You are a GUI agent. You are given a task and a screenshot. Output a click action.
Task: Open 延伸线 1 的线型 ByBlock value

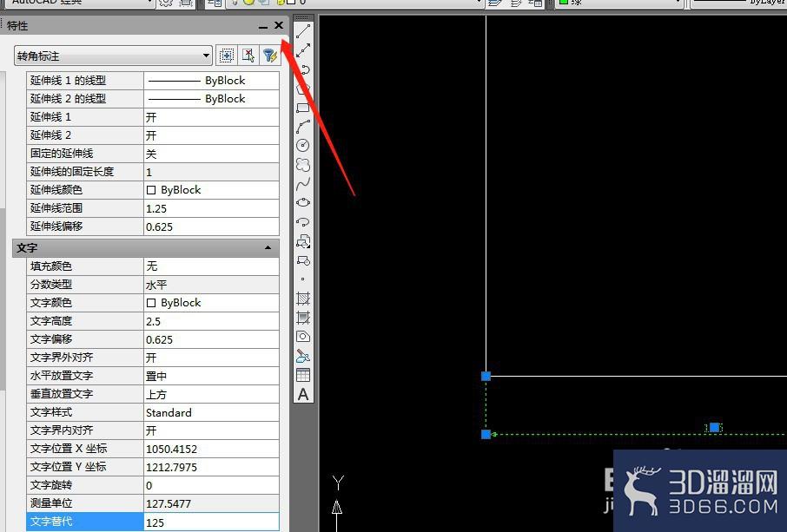pos(211,81)
